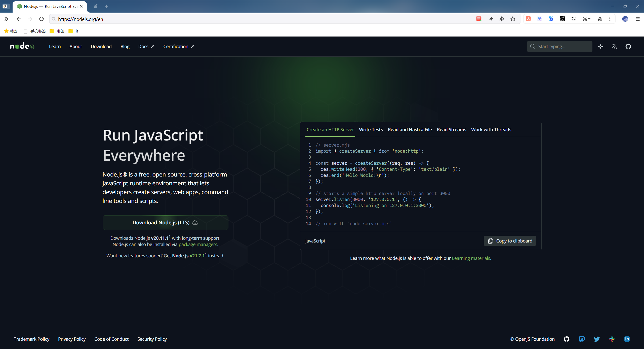Click the pencil annotate icon in the toolbar
644x349 pixels.
600,19
